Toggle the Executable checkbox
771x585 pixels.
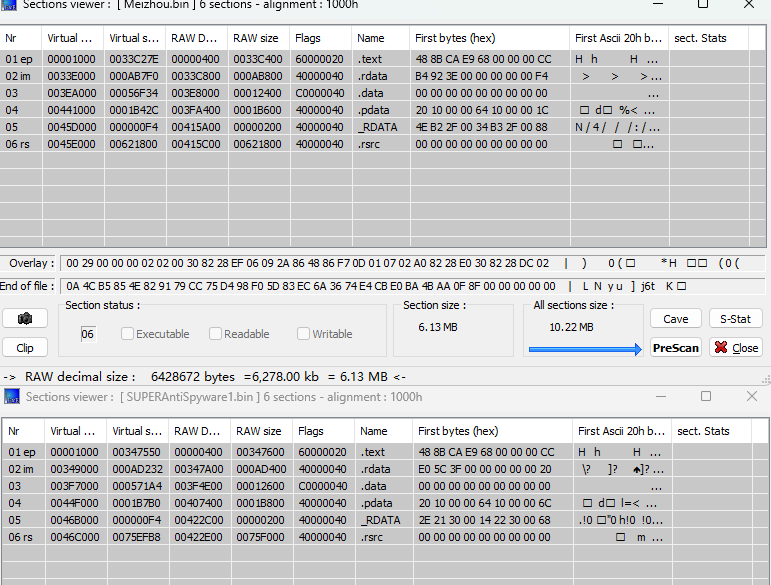(127, 334)
